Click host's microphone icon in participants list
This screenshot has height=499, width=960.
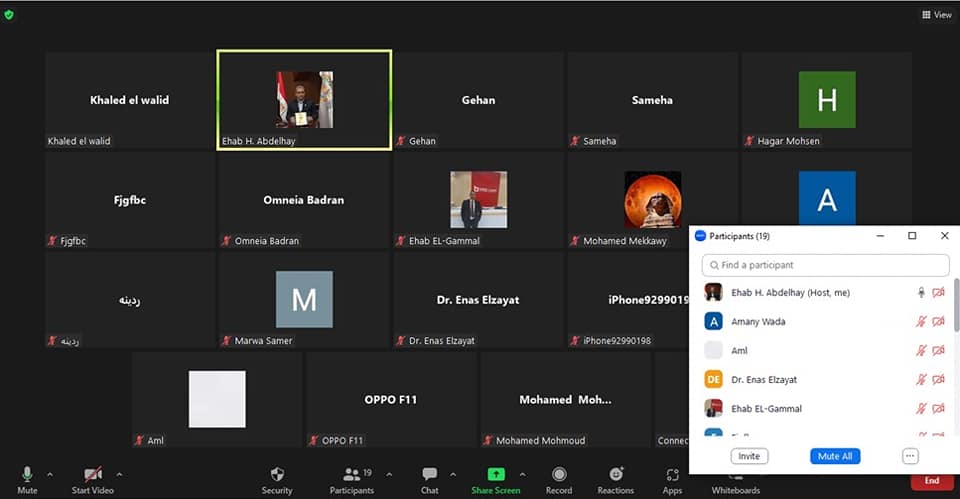tap(921, 293)
